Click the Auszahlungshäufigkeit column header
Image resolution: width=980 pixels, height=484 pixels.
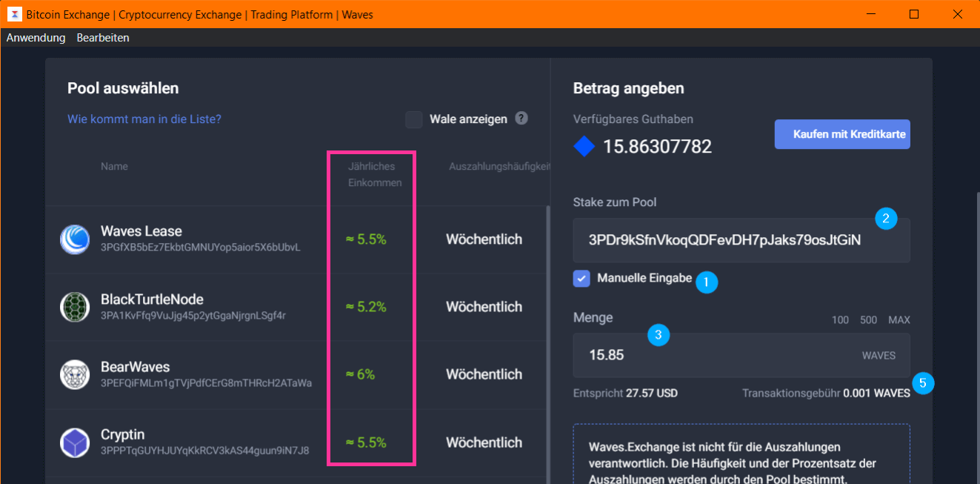[x=500, y=167]
